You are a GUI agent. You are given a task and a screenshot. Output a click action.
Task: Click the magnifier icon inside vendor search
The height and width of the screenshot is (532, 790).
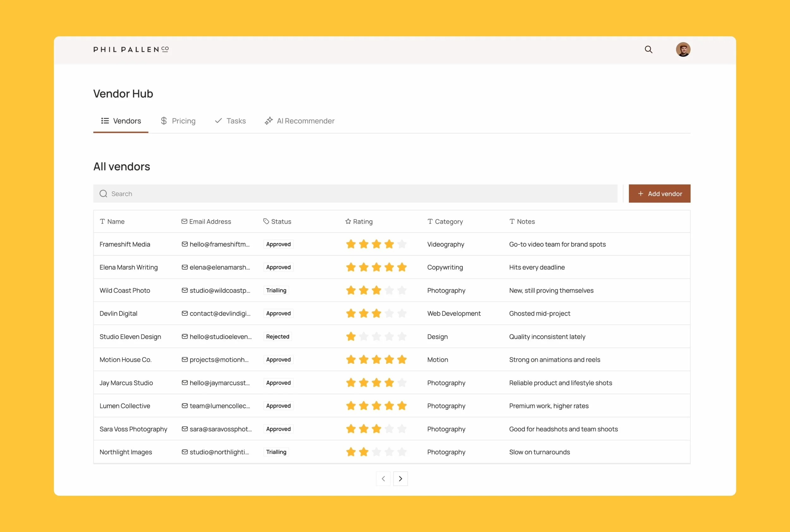coord(103,194)
